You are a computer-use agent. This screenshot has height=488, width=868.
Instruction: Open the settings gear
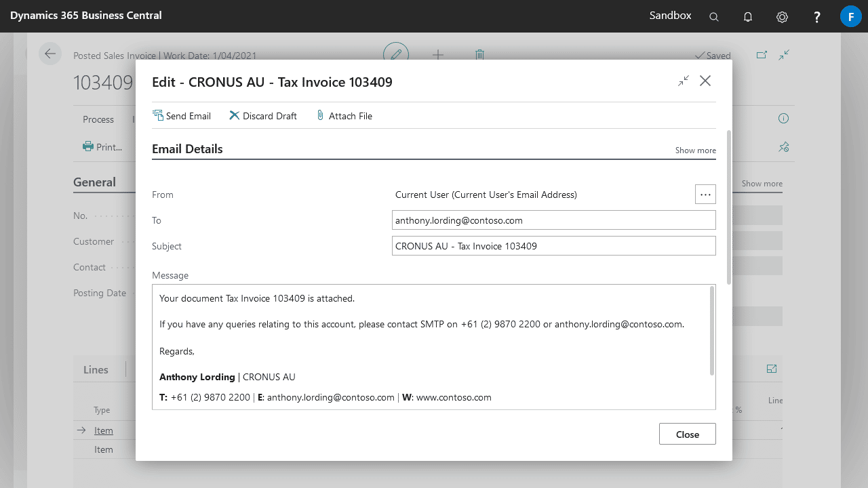pyautogui.click(x=782, y=17)
